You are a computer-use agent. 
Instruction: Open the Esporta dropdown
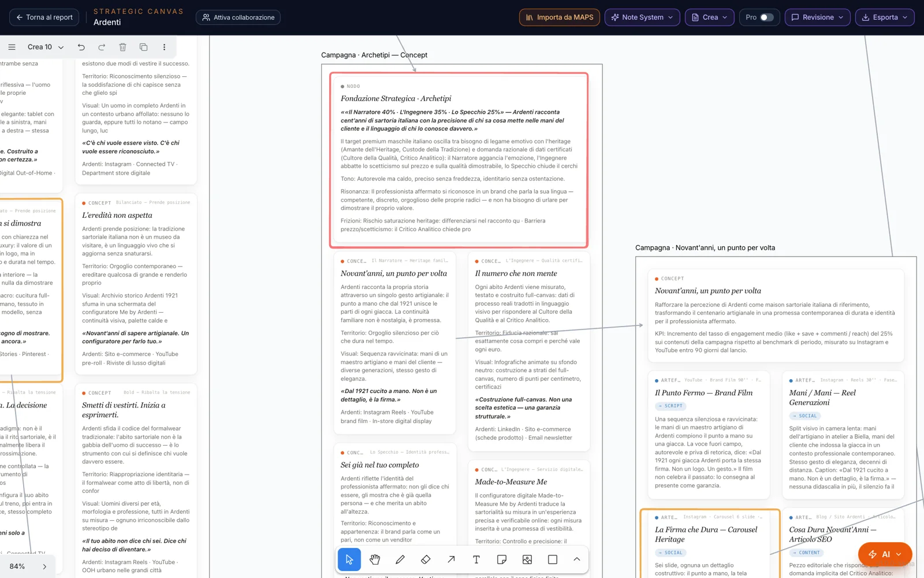coord(885,17)
